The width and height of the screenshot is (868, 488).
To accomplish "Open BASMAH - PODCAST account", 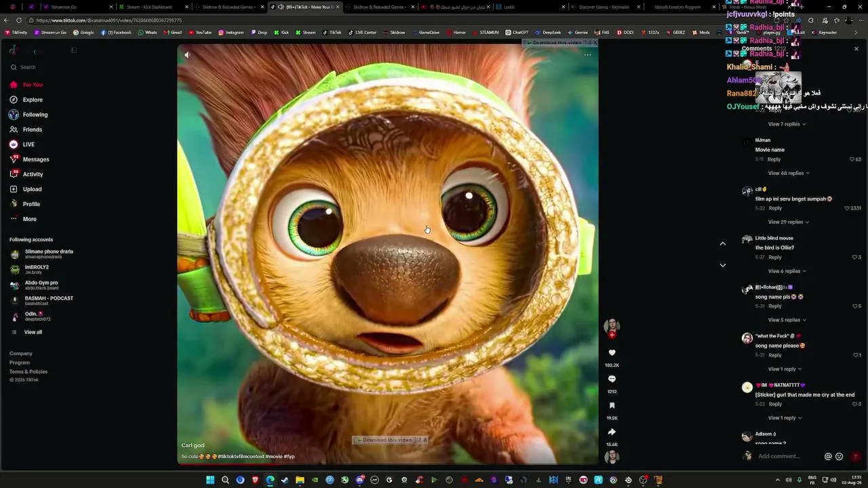I will (42, 301).
